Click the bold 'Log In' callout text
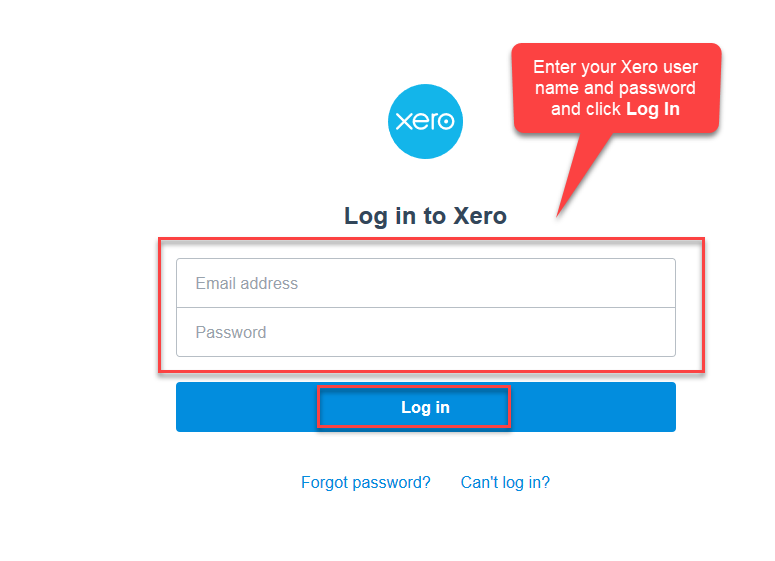 653,109
